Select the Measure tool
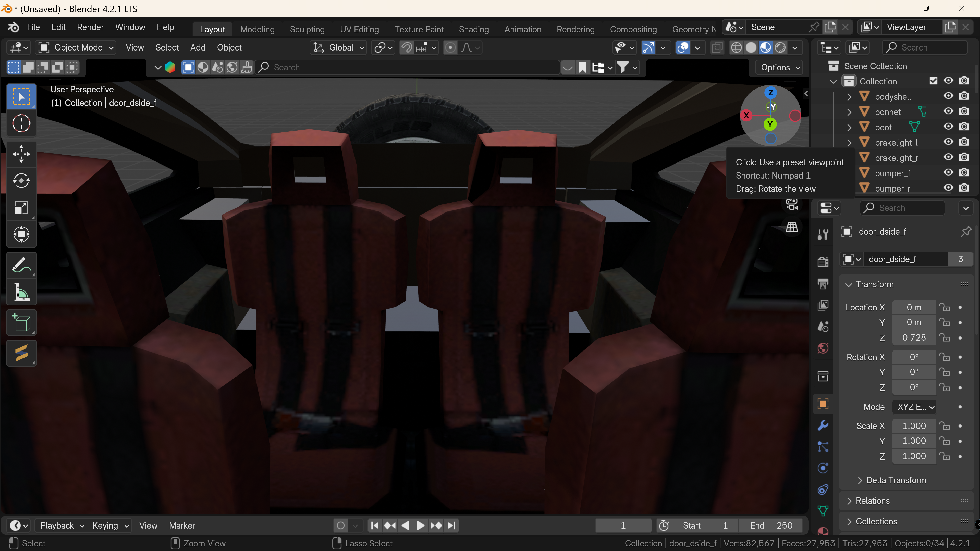Screen dimensions: 980x551 pos(21,292)
